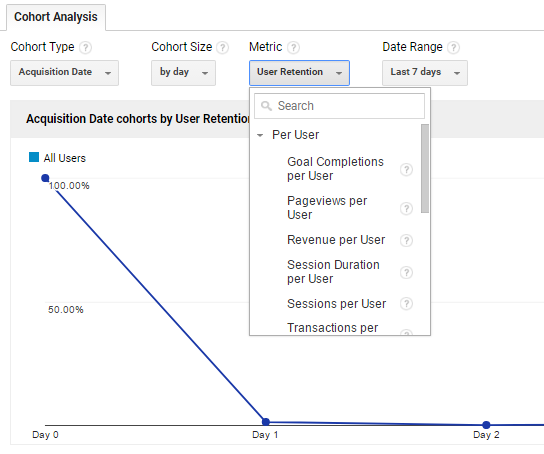Click help icon next to Cohort Type

pyautogui.click(x=85, y=48)
